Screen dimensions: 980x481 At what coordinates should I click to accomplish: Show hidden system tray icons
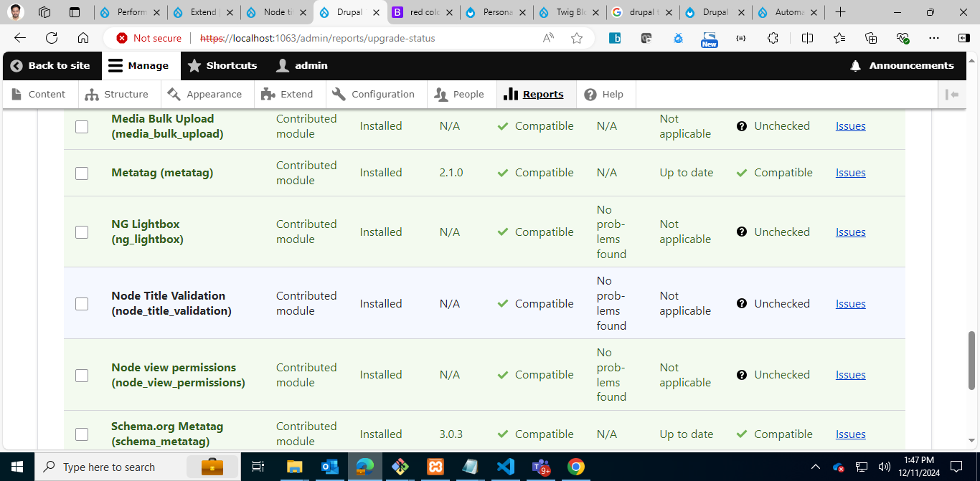tap(815, 467)
